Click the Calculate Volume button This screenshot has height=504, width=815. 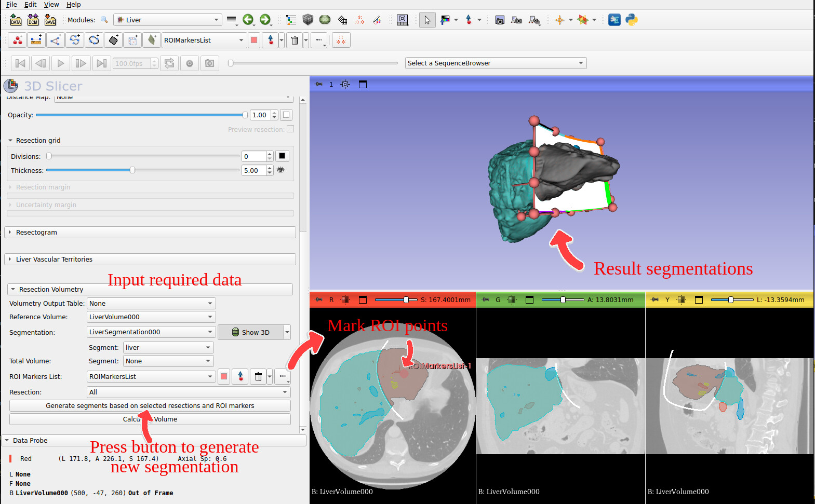[x=150, y=419]
